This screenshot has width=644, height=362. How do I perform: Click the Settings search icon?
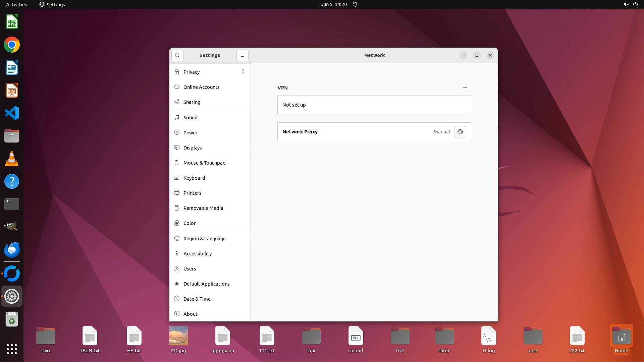pos(177,55)
